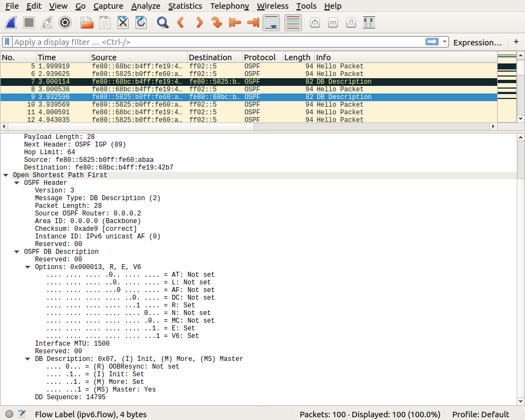This screenshot has width=525, height=420.
Task: Go forward in packet history
Action: tap(199, 23)
